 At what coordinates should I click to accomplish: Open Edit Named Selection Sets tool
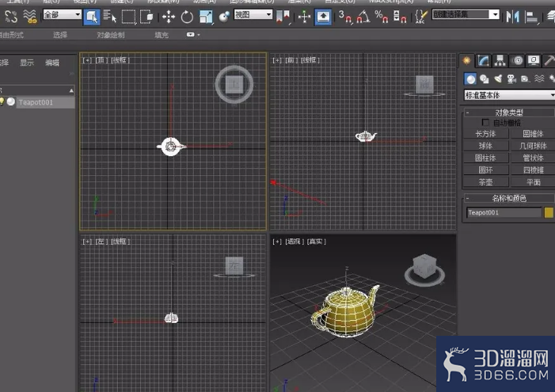(x=420, y=17)
